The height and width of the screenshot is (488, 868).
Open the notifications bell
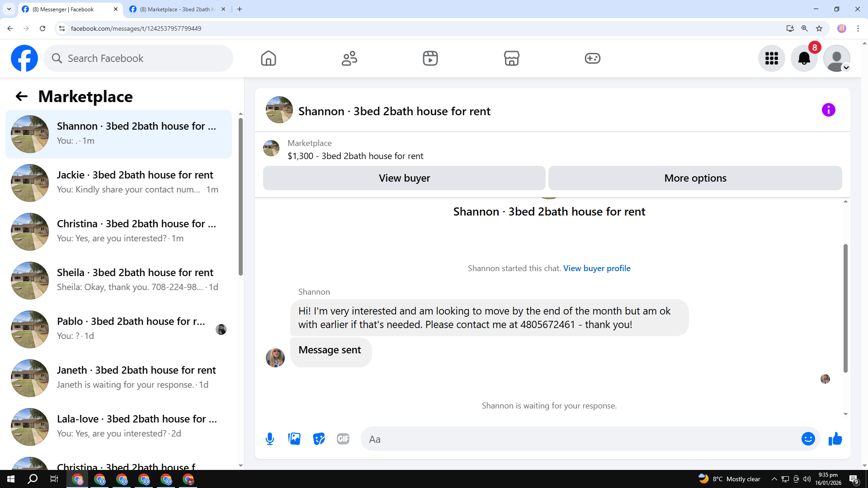pyautogui.click(x=804, y=58)
